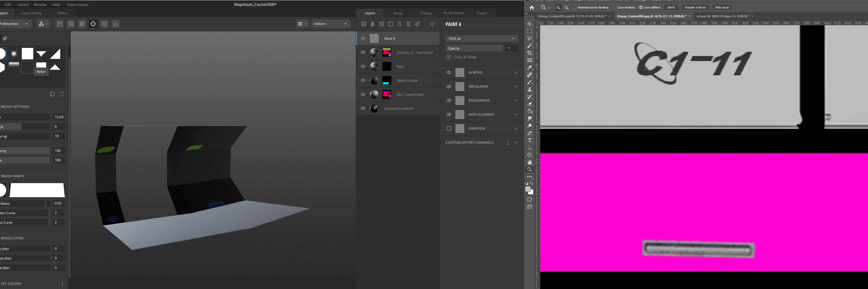
Task: Choose the Eraser tool in Photoshop toolbar
Action: coord(530,104)
